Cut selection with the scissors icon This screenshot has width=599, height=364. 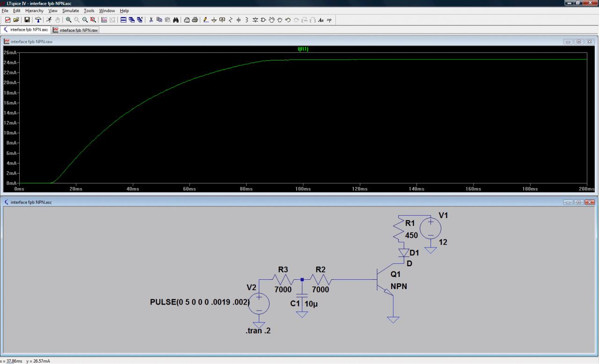point(151,20)
